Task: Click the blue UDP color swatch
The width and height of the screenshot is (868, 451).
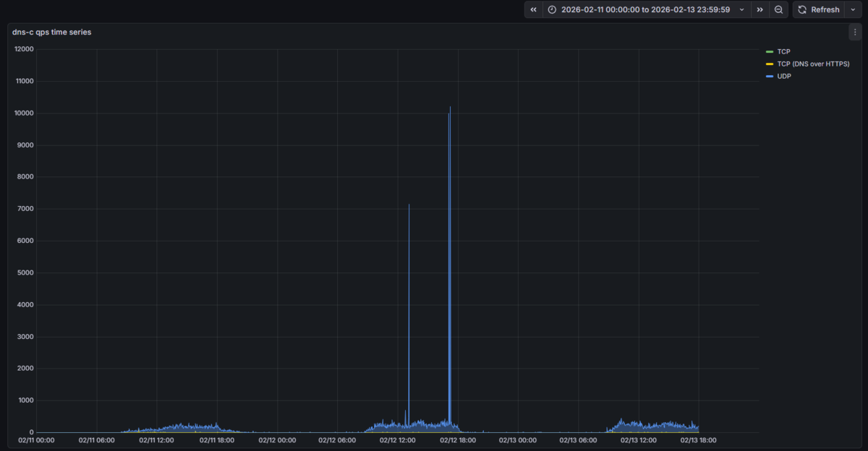Action: click(770, 76)
